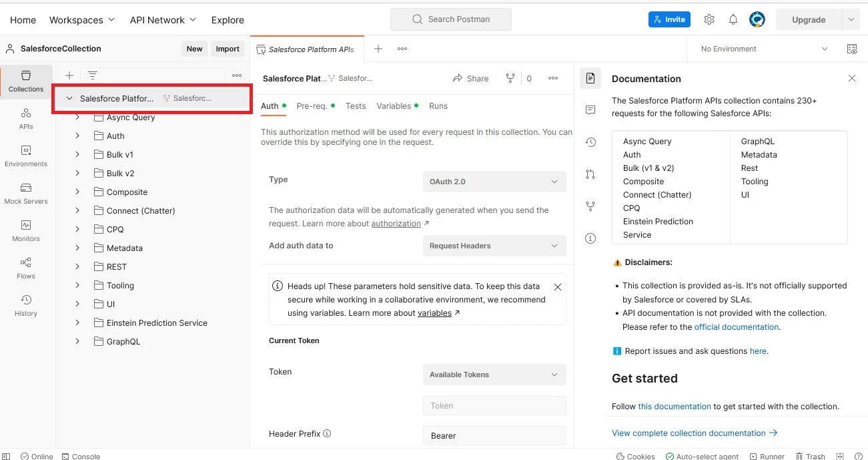This screenshot has width=868, height=460.
Task: Switch to the Tests tab
Action: click(x=356, y=106)
